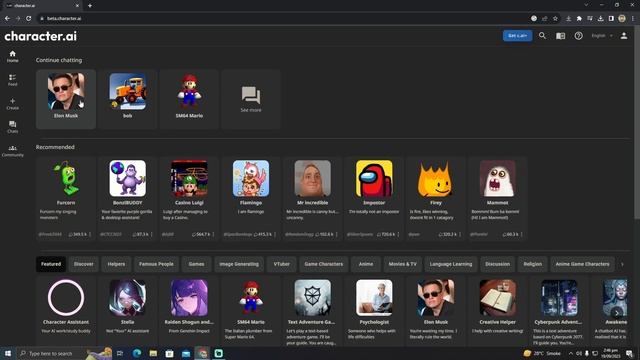Viewport: 640px width, 360px height.
Task: Open recommended Firey character
Action: pyautogui.click(x=436, y=198)
